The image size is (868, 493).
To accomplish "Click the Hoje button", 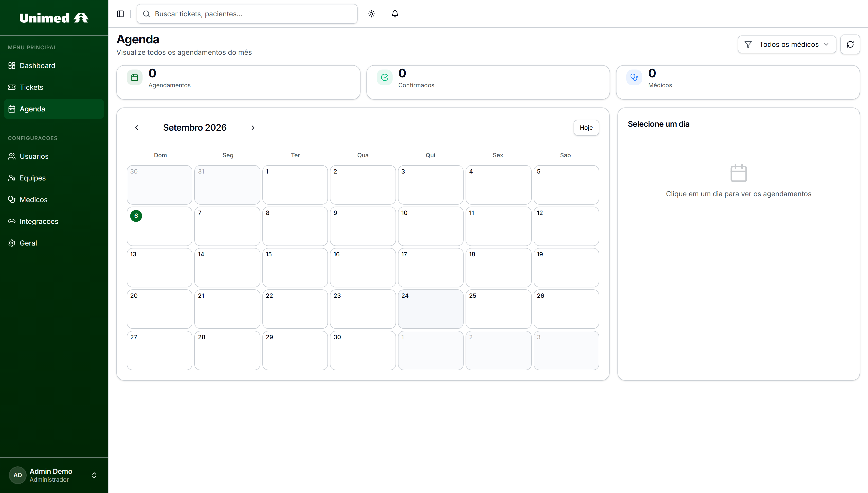I will point(586,128).
